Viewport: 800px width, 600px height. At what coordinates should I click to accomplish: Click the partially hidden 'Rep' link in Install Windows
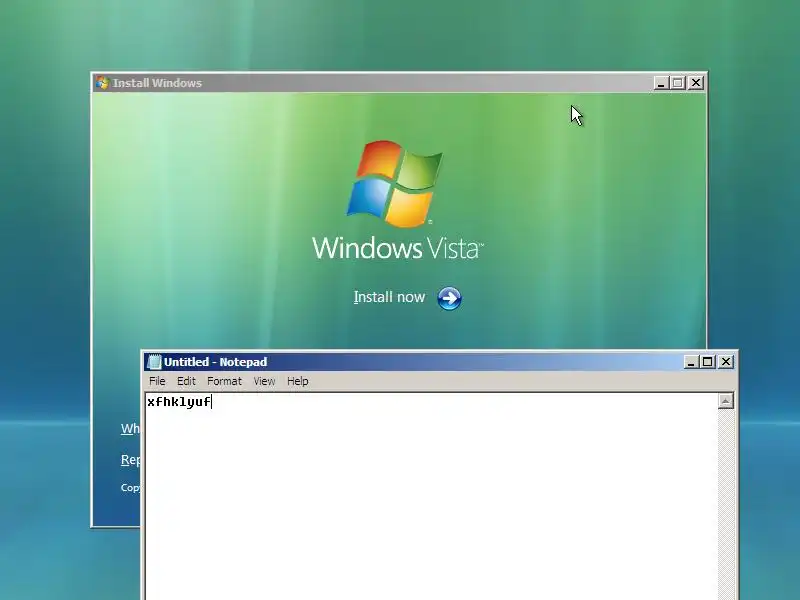coord(130,460)
